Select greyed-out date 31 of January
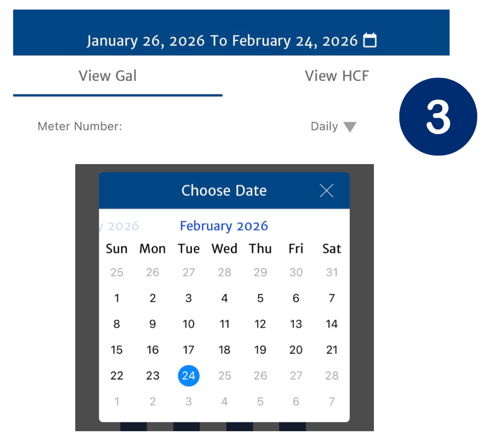This screenshot has height=448, width=489. [332, 273]
